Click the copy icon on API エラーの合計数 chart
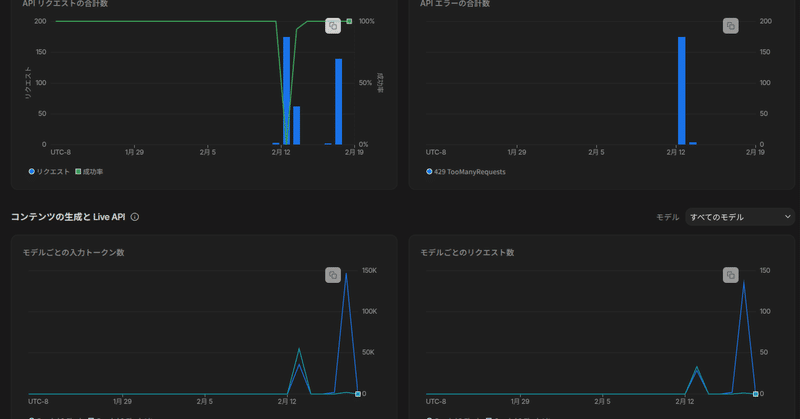The width and height of the screenshot is (800, 419). coord(731,26)
